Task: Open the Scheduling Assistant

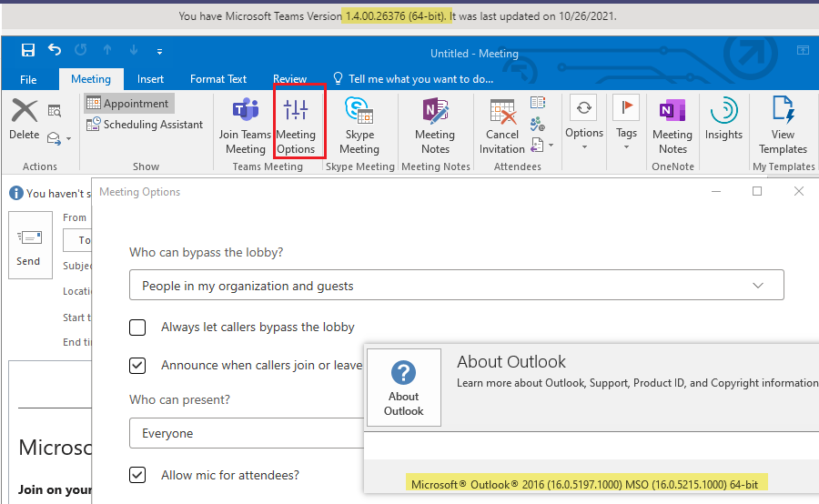Action: tap(144, 125)
